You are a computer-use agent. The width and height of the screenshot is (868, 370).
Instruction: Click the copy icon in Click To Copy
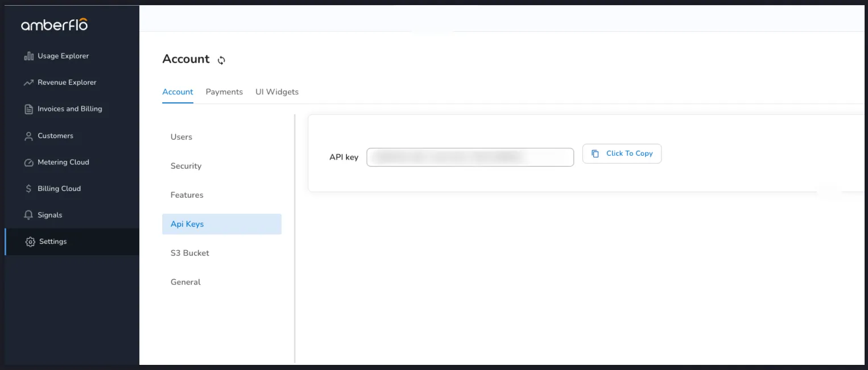click(595, 153)
